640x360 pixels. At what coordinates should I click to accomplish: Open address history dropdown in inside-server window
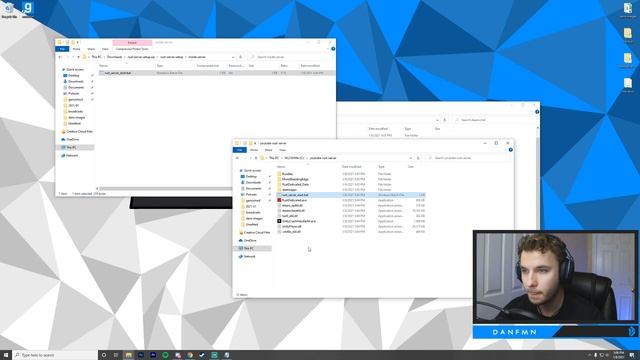click(x=233, y=57)
